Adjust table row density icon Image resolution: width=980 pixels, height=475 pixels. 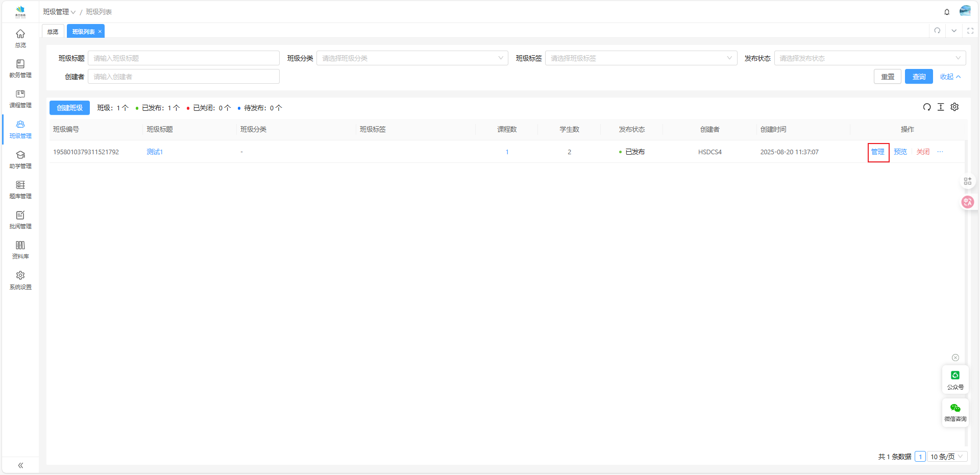click(941, 107)
